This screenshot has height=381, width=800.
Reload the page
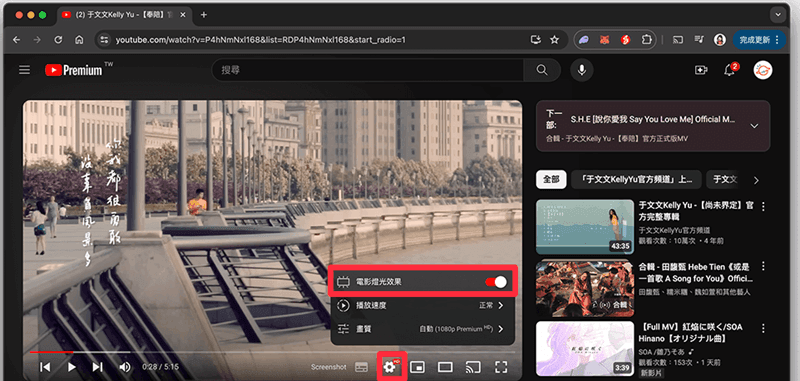tap(58, 40)
